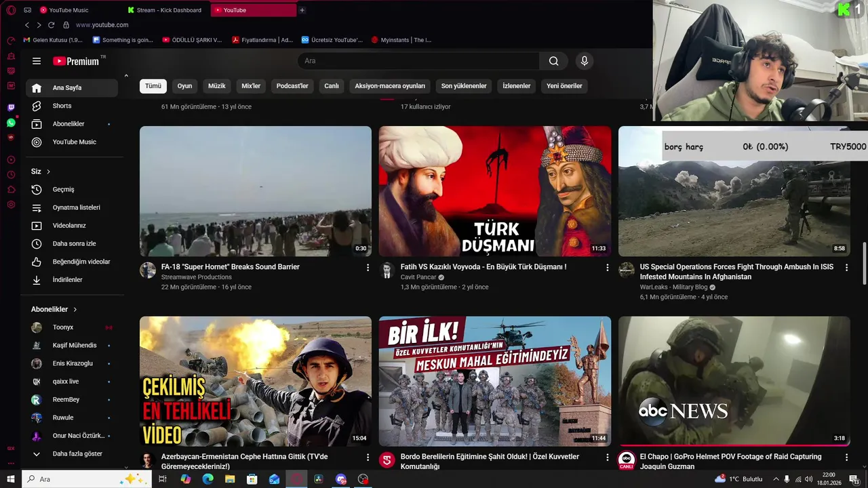Open the WarLeaks channel avatar
The height and width of the screenshot is (488, 868).
[x=627, y=270]
